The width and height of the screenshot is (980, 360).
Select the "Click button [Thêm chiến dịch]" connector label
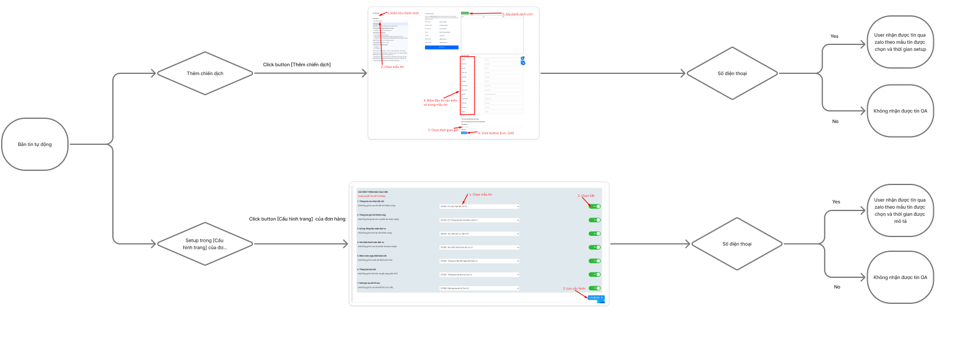pyautogui.click(x=297, y=64)
